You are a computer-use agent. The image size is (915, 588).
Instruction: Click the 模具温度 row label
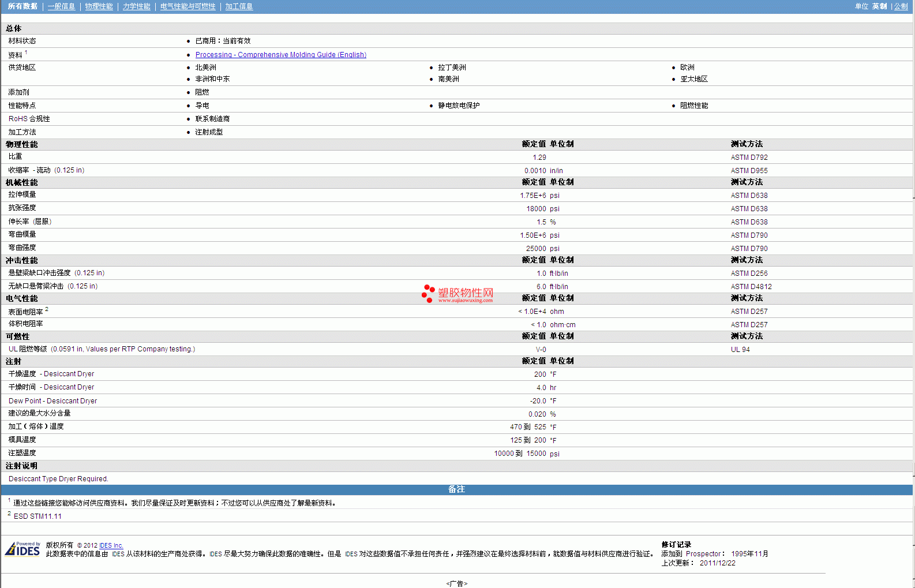pos(22,440)
